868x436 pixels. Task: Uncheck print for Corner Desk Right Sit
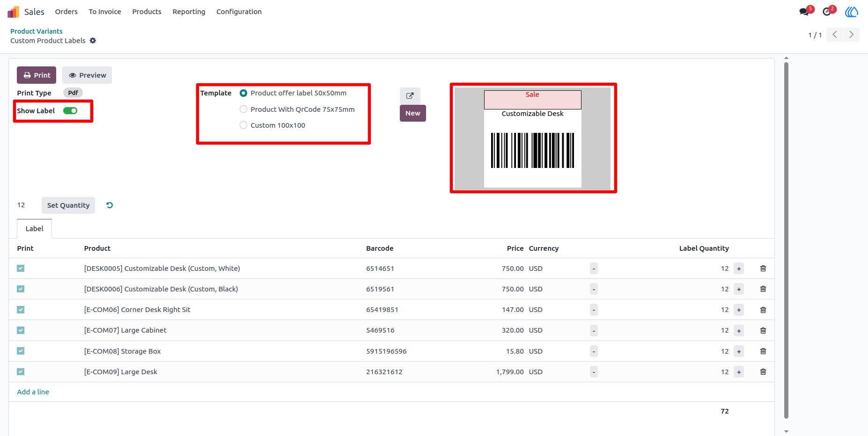click(21, 310)
